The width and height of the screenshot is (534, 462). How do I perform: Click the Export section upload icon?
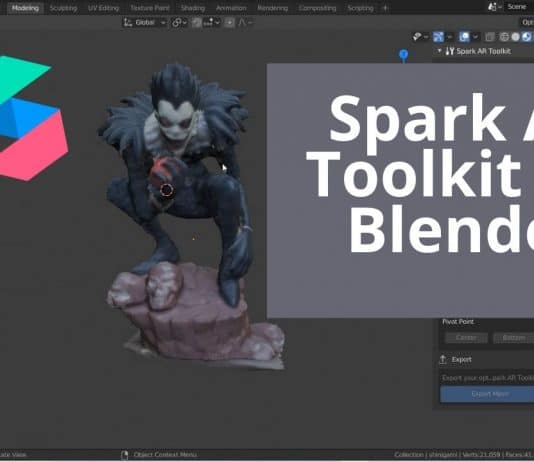tap(443, 360)
